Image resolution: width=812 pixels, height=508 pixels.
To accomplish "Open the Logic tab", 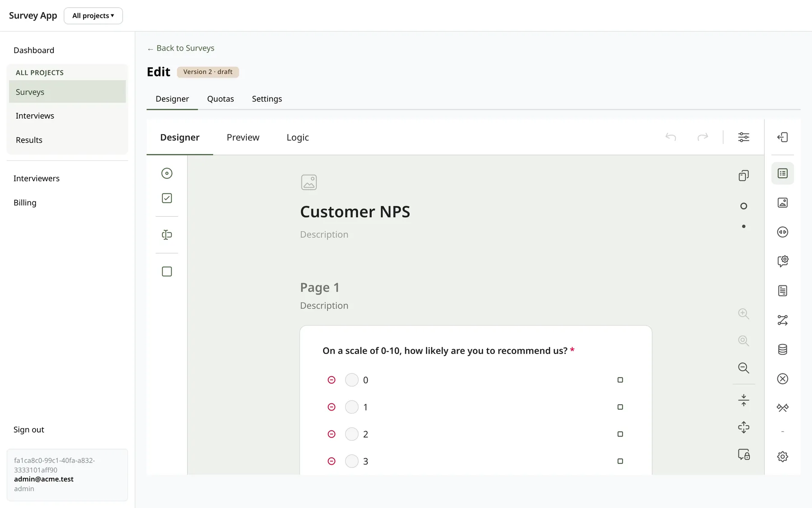I will point(298,137).
